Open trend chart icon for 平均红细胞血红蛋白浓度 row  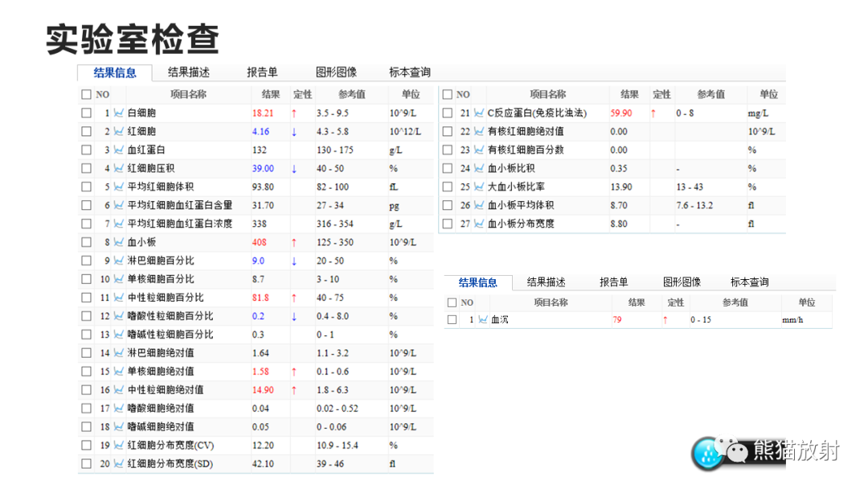[x=118, y=224]
